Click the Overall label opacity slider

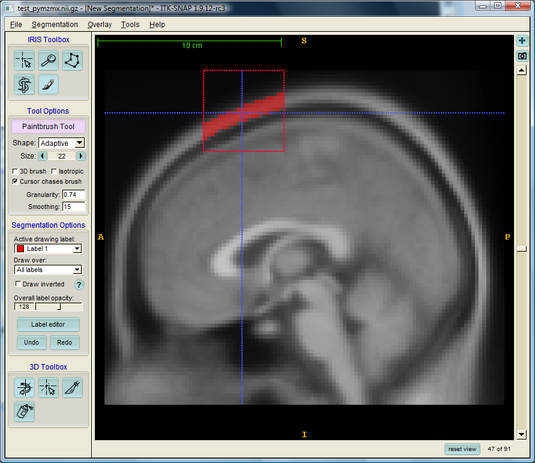click(x=59, y=306)
